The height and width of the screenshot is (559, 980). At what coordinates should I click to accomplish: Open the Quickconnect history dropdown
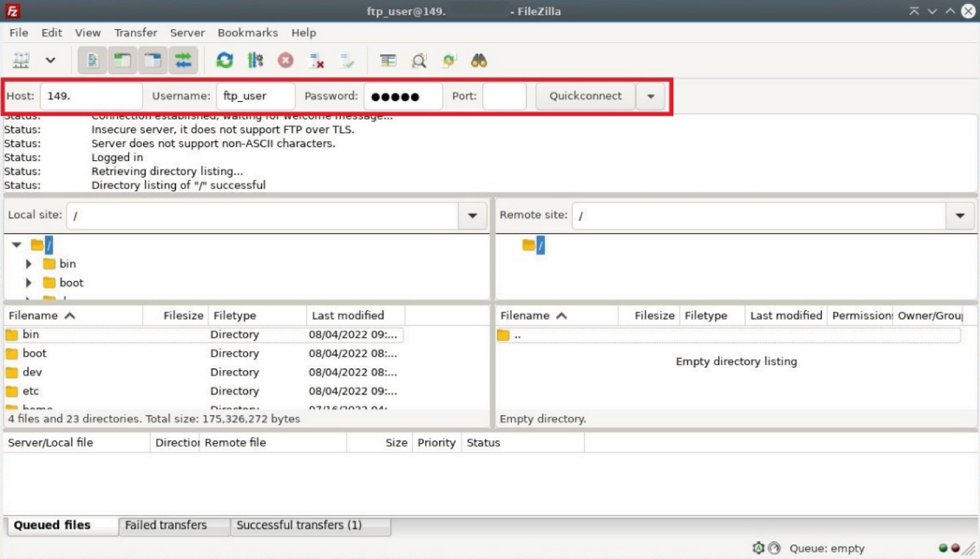[651, 96]
